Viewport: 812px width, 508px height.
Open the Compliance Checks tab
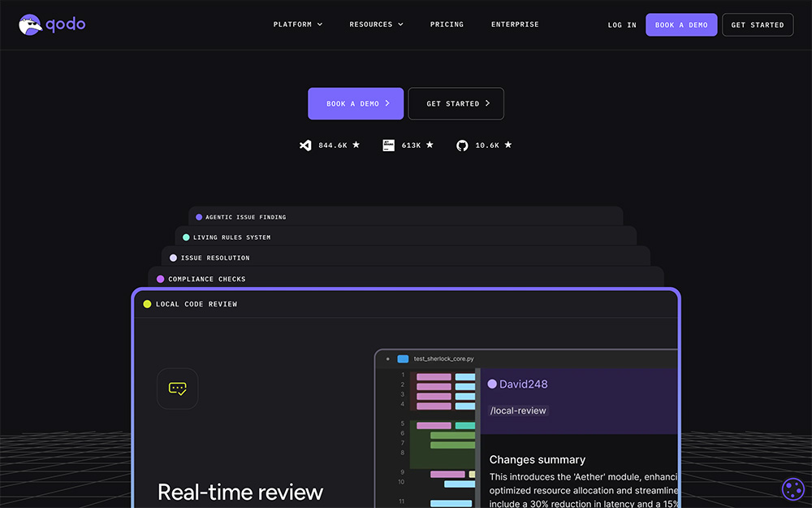tap(206, 279)
